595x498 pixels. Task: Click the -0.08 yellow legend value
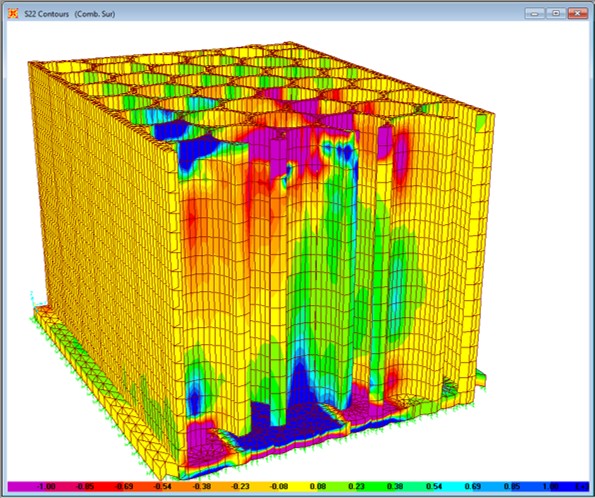[x=279, y=486]
